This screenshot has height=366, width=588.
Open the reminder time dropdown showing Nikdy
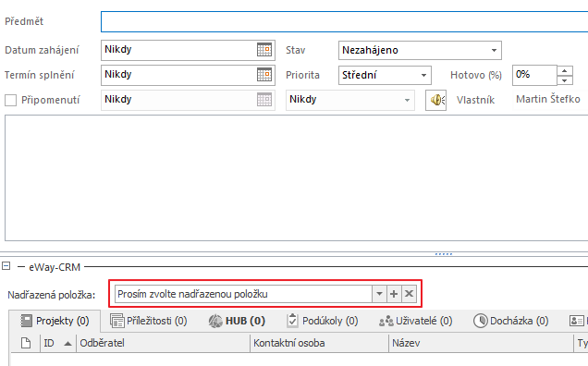click(x=407, y=100)
